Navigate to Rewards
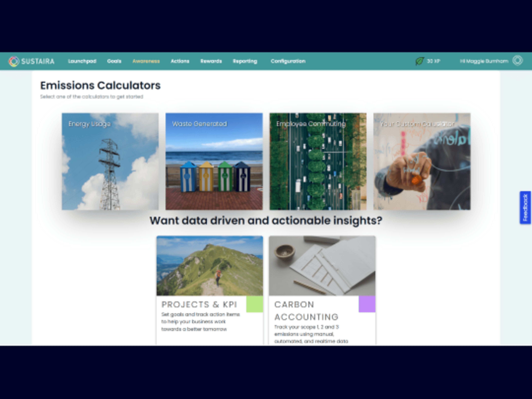Image resolution: width=532 pixels, height=399 pixels. click(211, 61)
